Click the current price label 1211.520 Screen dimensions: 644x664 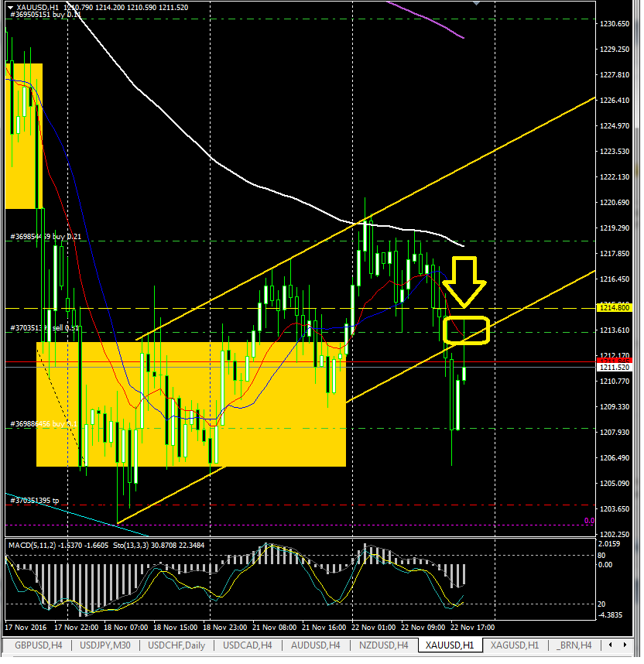coord(615,368)
